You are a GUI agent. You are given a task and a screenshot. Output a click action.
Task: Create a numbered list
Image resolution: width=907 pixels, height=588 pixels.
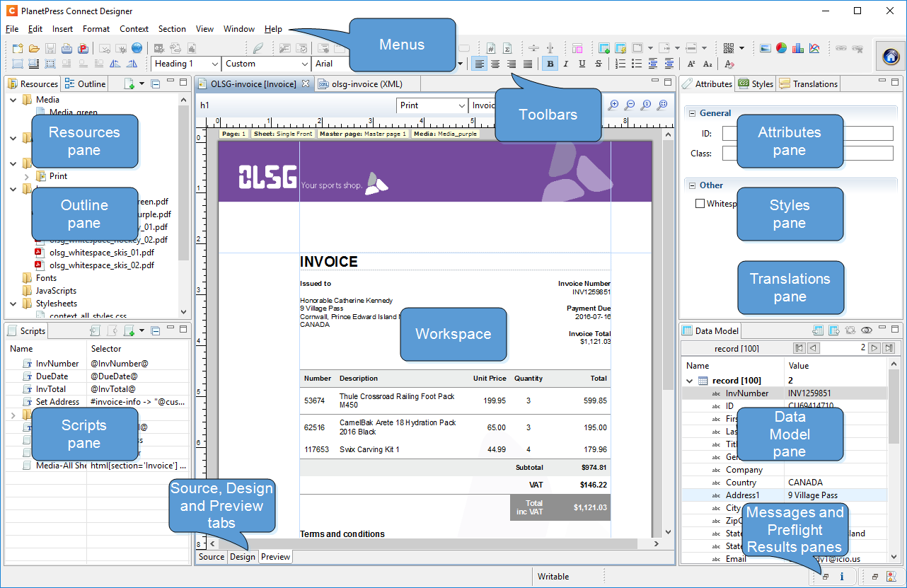click(x=620, y=64)
